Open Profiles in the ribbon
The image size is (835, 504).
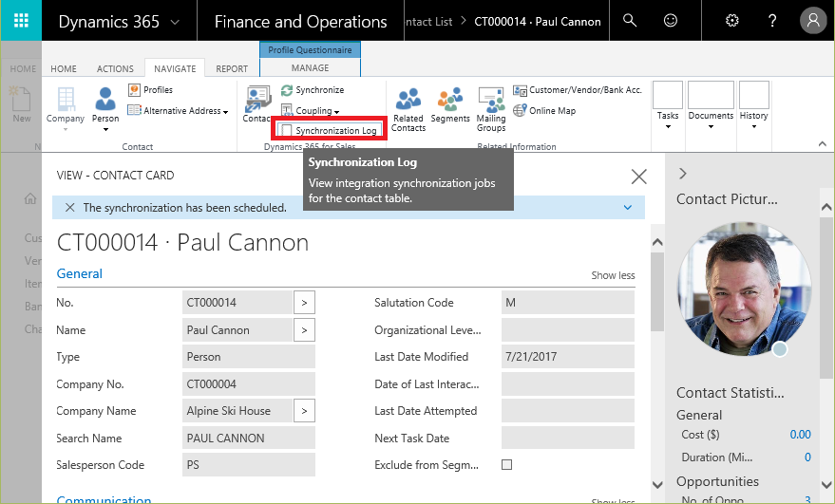[151, 90]
